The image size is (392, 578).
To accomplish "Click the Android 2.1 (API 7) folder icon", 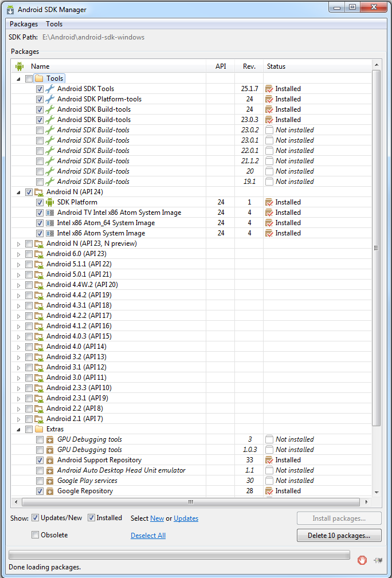I will pos(39,419).
